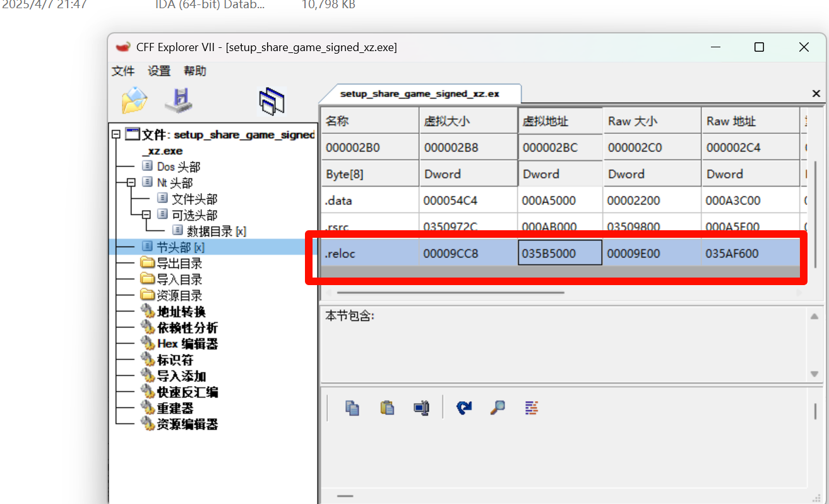
Task: Select the .reloc section name cell
Action: point(370,254)
